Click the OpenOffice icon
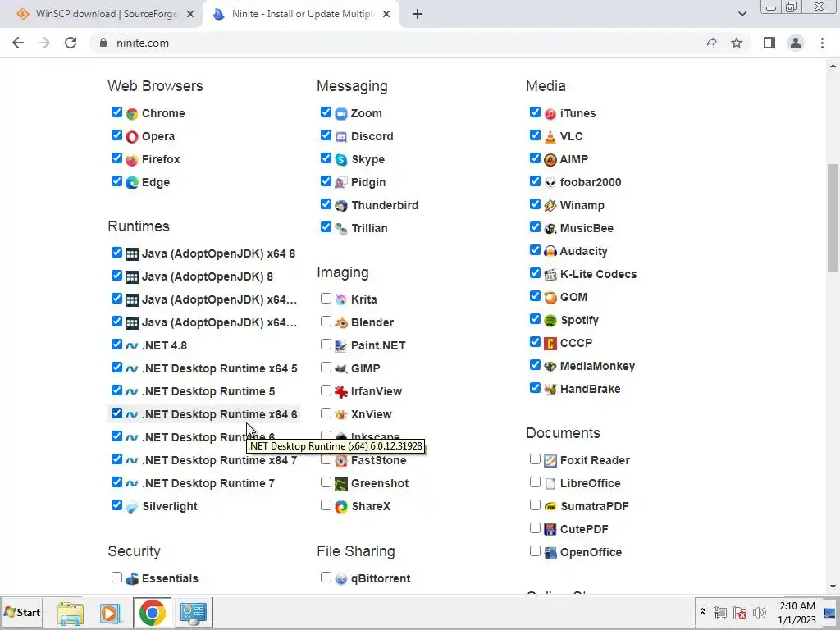This screenshot has width=840, height=630. tap(550, 553)
